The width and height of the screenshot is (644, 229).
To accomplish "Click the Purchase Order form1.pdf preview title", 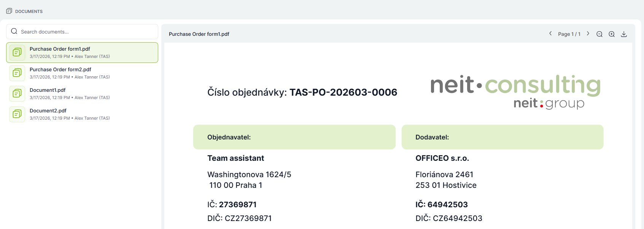I will [199, 34].
